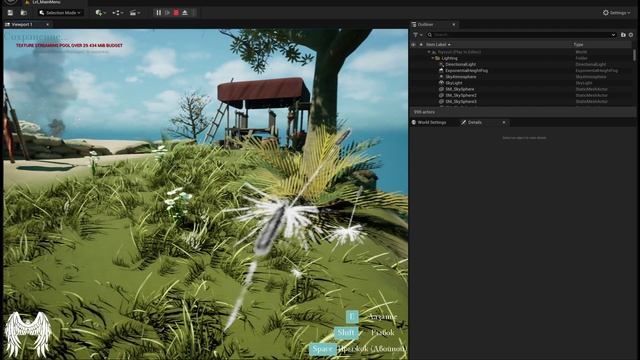Select SM_SkySphere in the Outliner
Viewport: 640px width, 360px height.
[460, 89]
